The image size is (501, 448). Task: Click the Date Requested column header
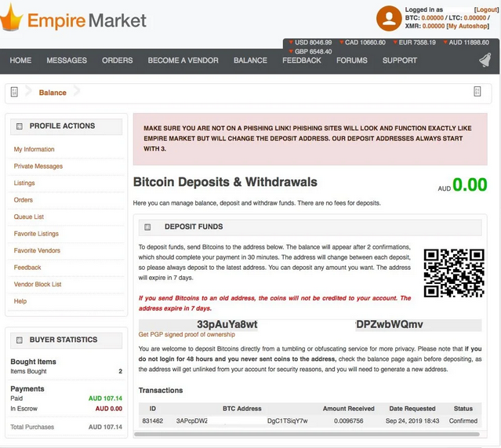[412, 409]
